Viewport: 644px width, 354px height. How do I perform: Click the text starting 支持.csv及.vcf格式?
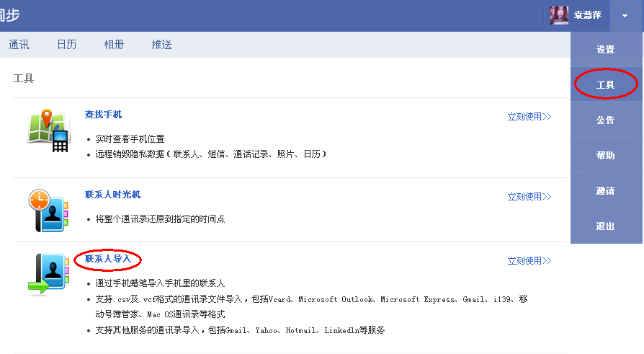311,306
